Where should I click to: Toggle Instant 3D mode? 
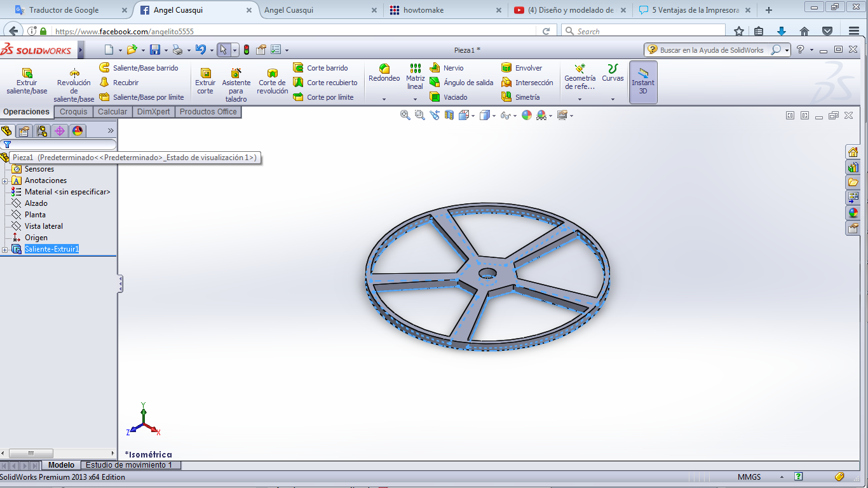click(643, 82)
